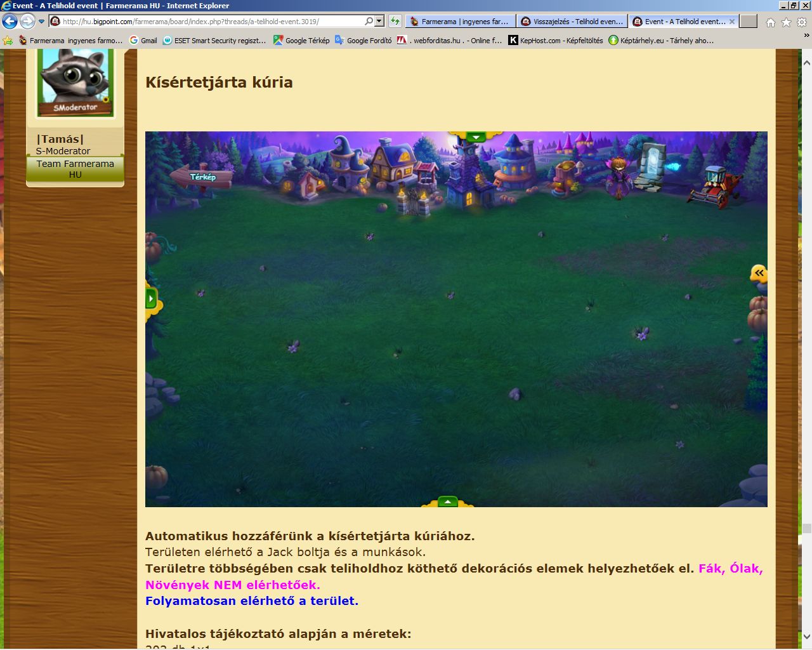Click the 'Kísértetjárta kúria' heading

(x=219, y=83)
